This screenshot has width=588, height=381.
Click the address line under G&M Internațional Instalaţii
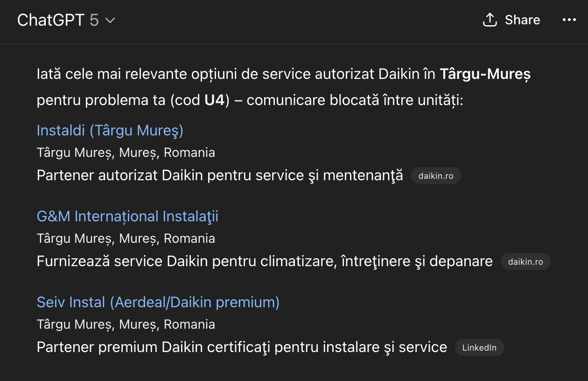pyautogui.click(x=126, y=239)
